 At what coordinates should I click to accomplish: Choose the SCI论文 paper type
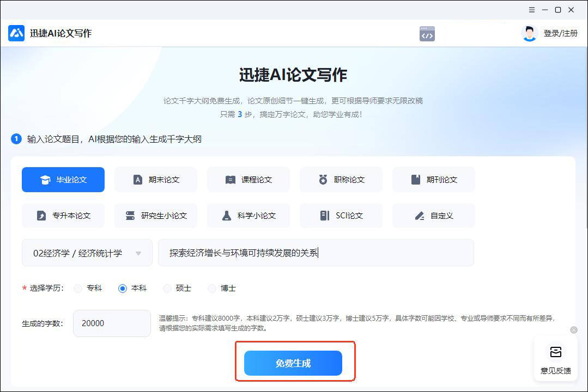(x=341, y=216)
